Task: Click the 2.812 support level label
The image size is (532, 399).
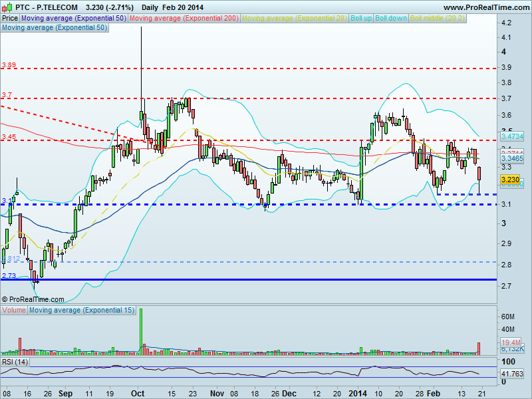Action: (x=11, y=259)
